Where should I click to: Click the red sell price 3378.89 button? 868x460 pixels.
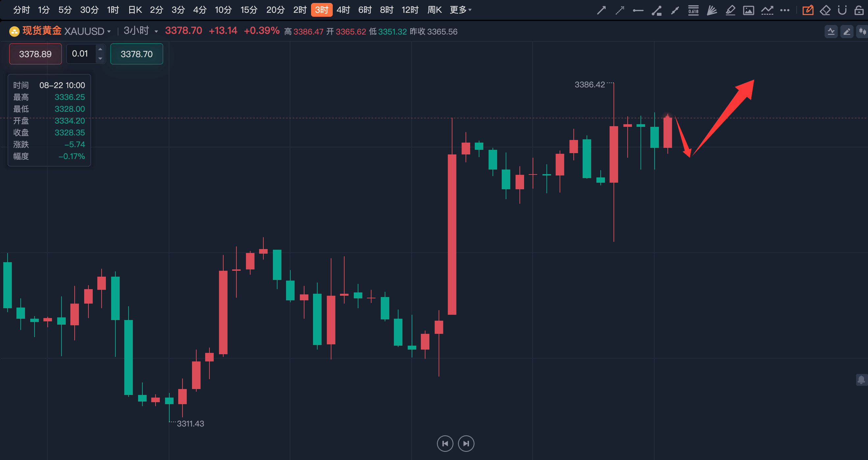pos(36,54)
